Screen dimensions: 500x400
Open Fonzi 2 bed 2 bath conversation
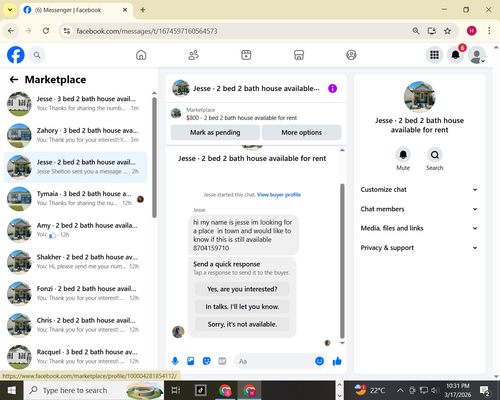click(x=75, y=294)
